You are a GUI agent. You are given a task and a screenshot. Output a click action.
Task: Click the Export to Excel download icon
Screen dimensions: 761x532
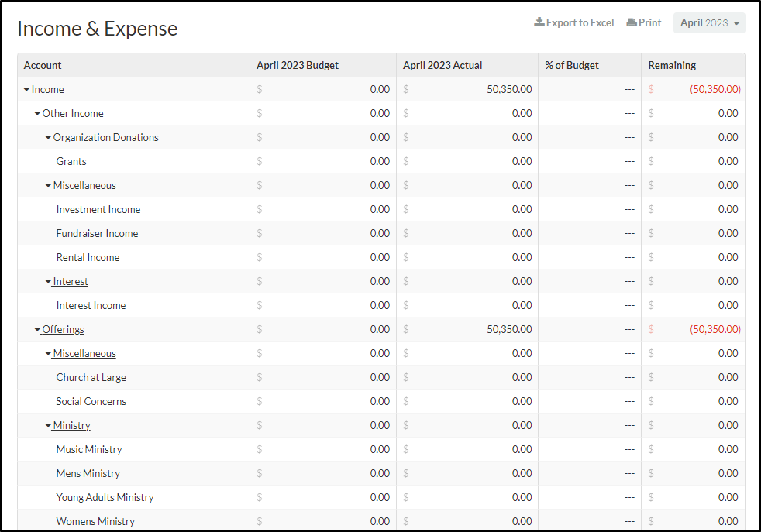point(539,22)
